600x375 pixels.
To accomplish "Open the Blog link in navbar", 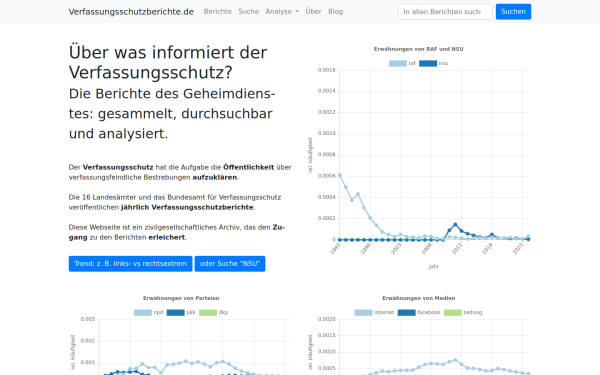I will point(336,11).
